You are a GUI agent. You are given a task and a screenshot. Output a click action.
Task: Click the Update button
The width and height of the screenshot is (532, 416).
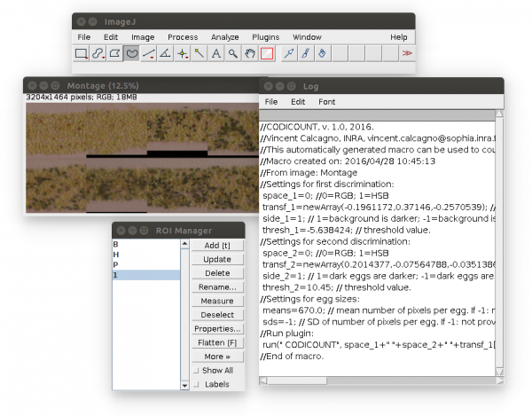click(217, 259)
